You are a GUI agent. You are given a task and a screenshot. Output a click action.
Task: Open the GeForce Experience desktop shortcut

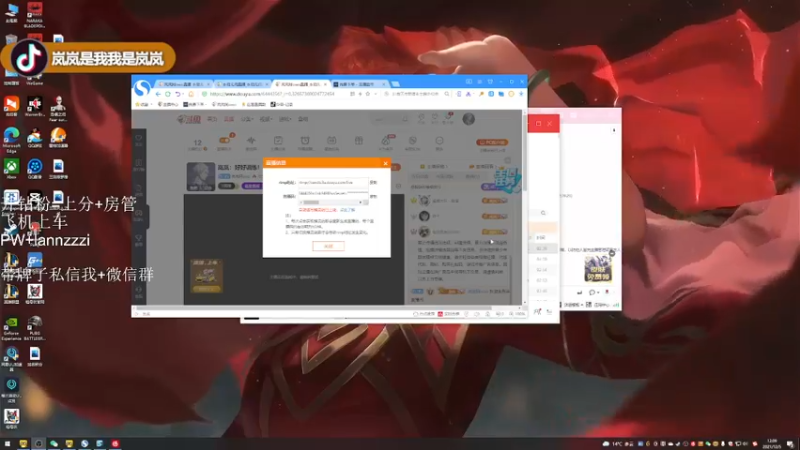11,328
